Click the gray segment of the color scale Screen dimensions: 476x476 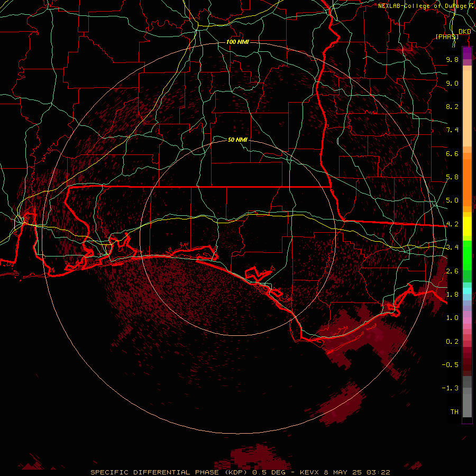coord(467,397)
